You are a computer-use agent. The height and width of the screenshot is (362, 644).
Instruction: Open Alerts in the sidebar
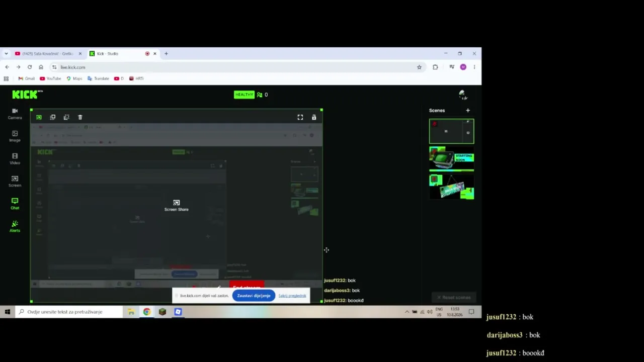point(15,226)
